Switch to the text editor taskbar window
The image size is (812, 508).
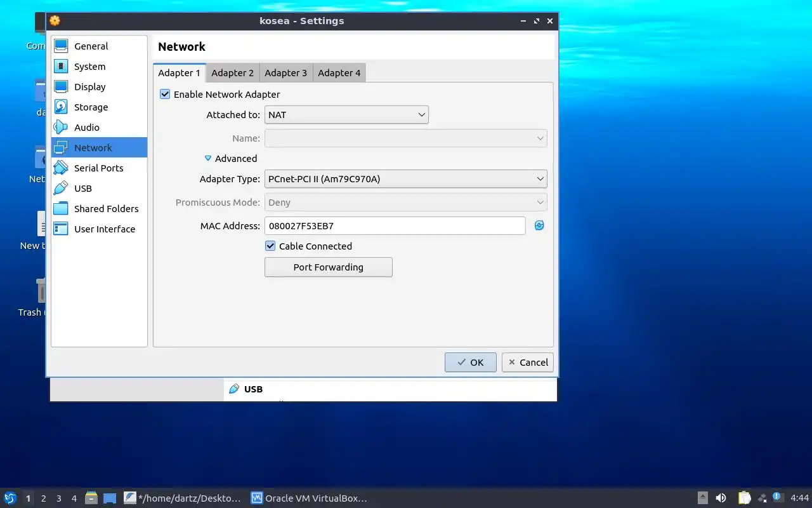(x=183, y=498)
